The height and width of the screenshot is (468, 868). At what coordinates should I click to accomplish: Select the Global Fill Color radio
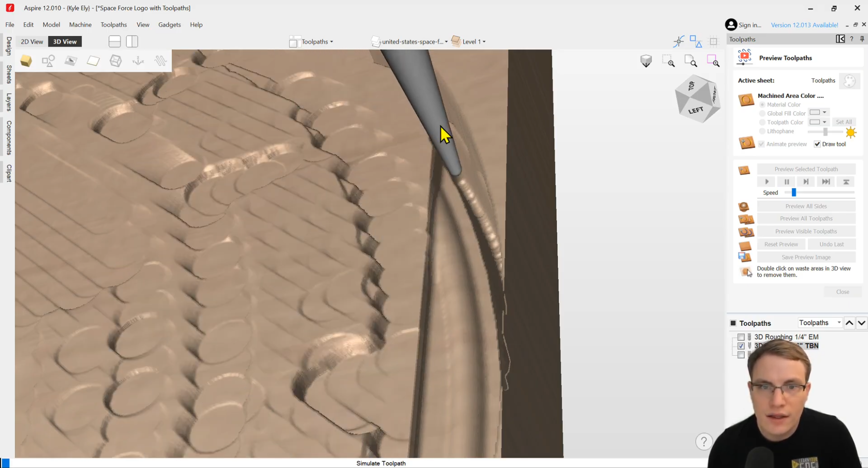tap(762, 113)
